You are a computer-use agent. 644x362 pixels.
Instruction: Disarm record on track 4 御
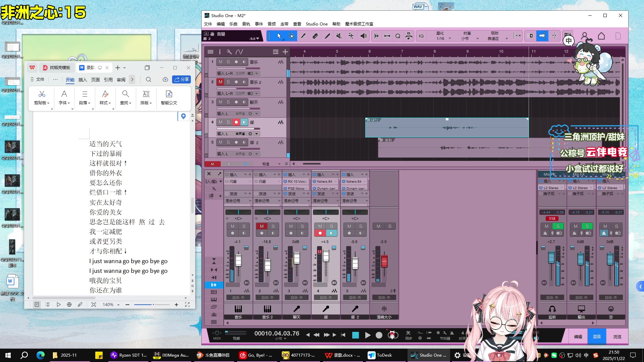coord(236,122)
